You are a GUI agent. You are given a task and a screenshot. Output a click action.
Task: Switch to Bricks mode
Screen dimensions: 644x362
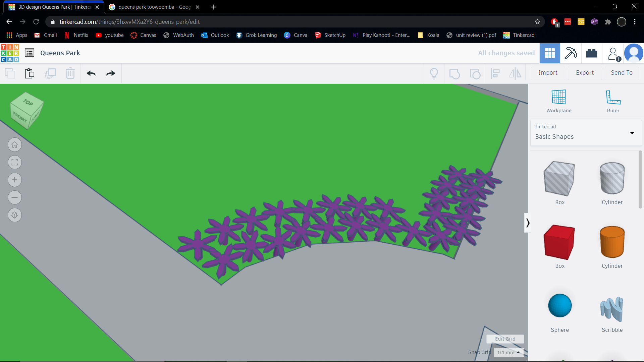591,53
